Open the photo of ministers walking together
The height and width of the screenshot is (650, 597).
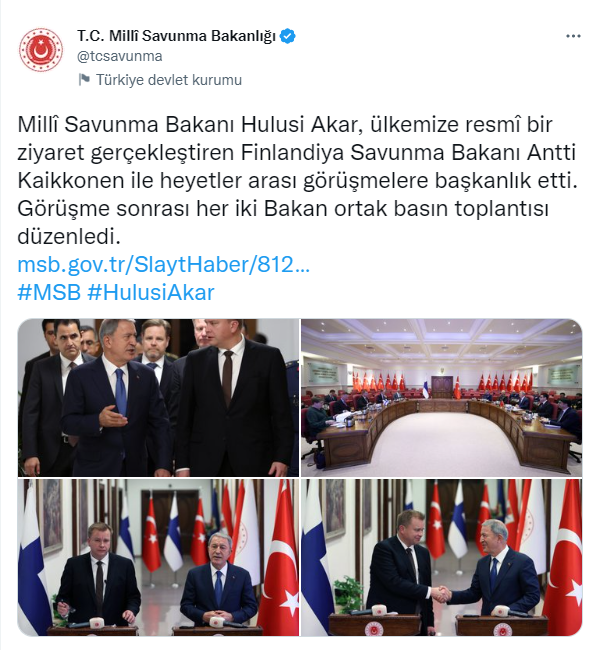tap(158, 398)
